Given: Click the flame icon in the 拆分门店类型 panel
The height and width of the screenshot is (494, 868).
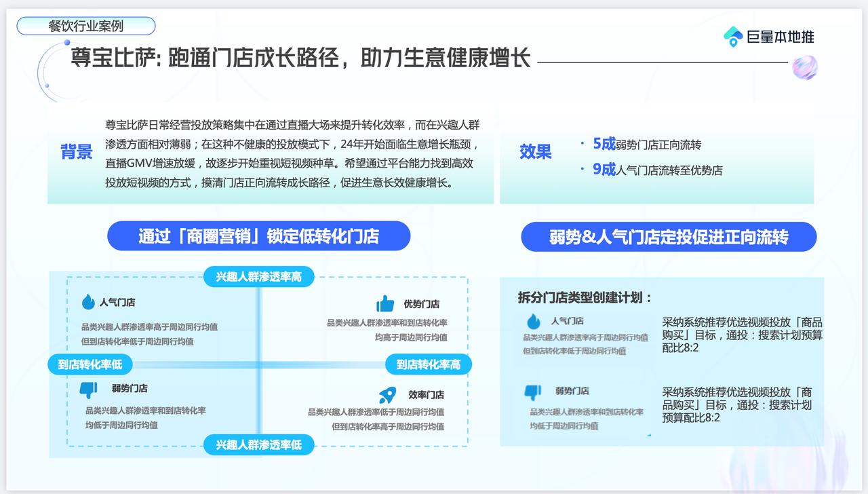Looking at the screenshot, I should pos(534,321).
